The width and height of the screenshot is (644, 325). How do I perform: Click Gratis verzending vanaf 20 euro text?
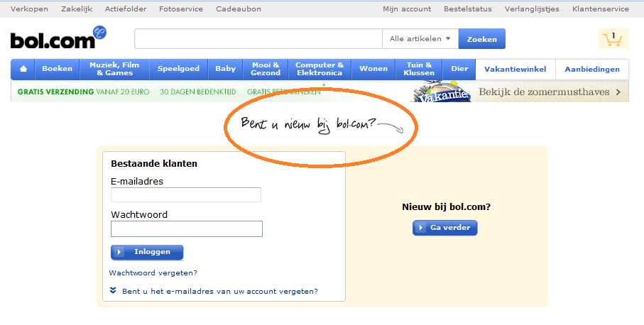tap(83, 92)
